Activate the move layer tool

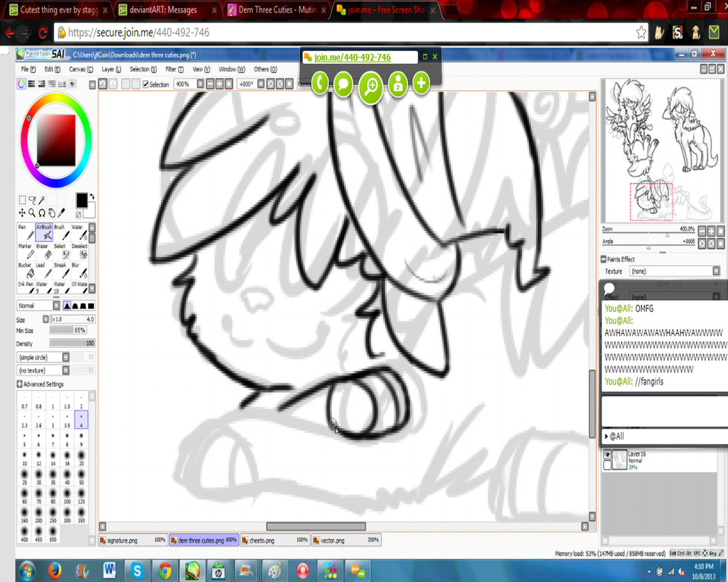pos(22,212)
